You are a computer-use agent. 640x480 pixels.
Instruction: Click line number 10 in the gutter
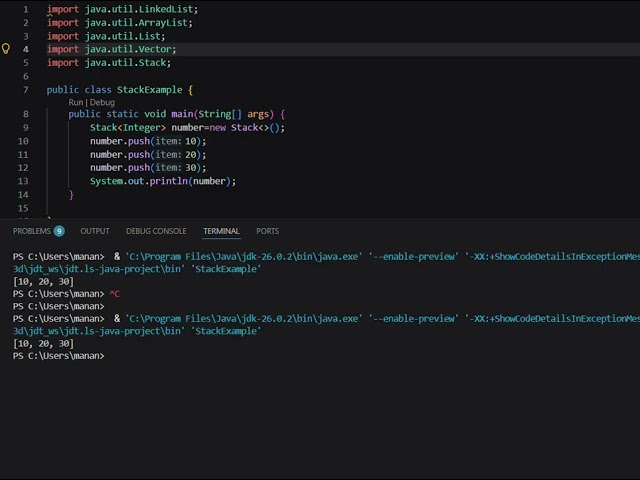pyautogui.click(x=23, y=141)
